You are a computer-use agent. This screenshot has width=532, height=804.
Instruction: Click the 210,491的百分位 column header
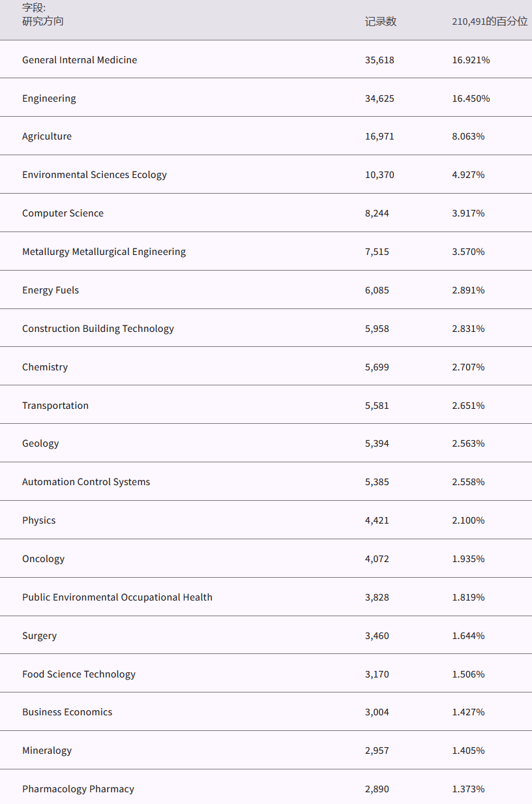click(490, 22)
